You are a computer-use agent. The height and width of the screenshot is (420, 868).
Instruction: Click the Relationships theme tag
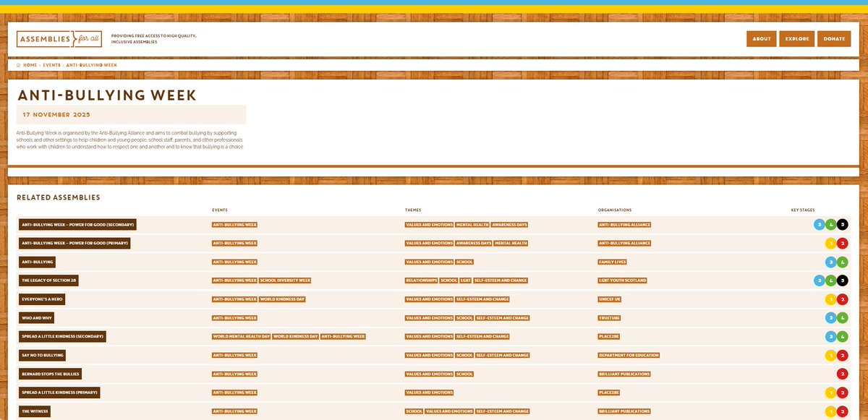[422, 280]
